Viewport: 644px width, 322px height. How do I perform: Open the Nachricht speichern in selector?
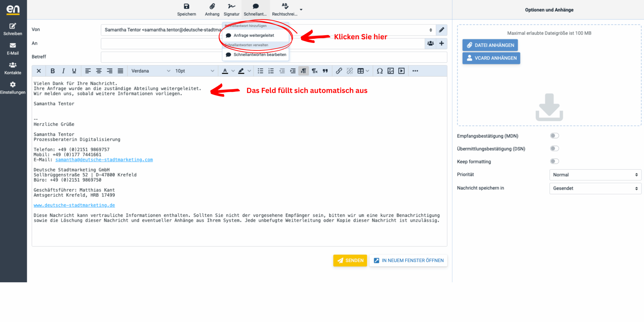pos(595,188)
